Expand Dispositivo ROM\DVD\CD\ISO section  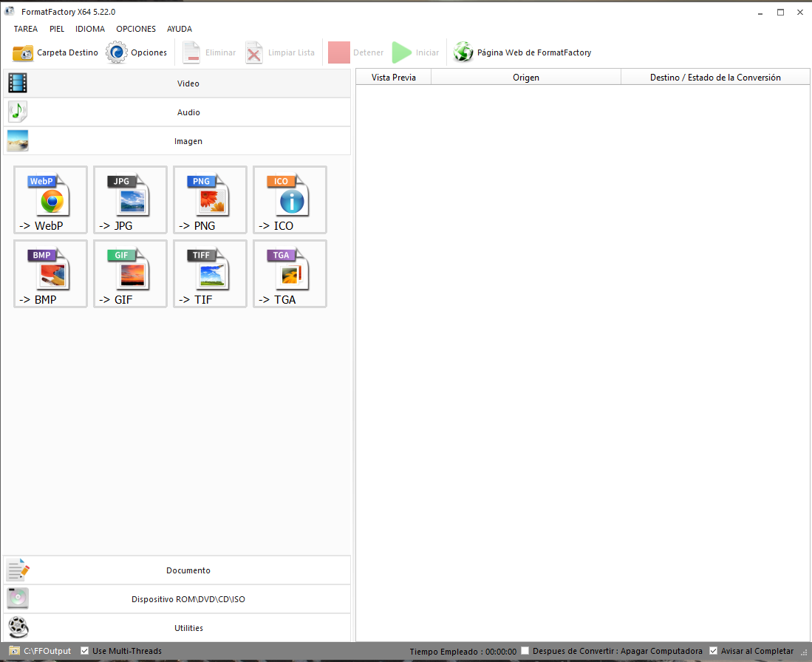tap(177, 598)
